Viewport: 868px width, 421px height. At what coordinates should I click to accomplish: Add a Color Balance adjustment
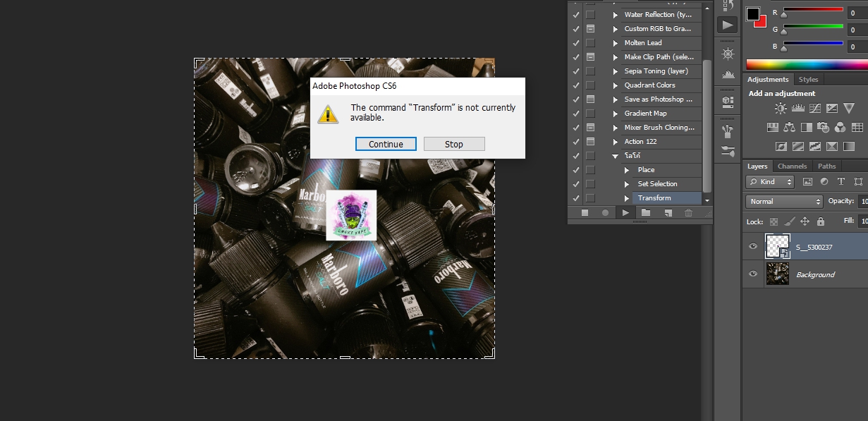[789, 128]
